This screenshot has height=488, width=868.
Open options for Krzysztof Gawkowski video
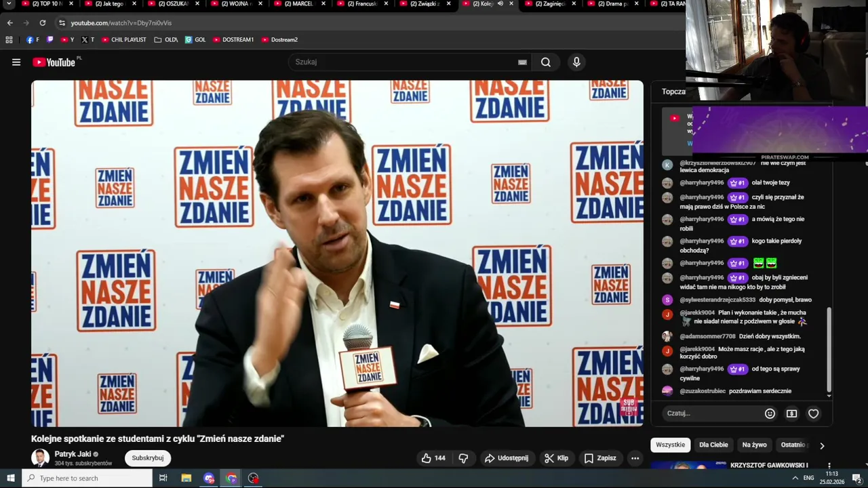pyautogui.click(x=829, y=466)
